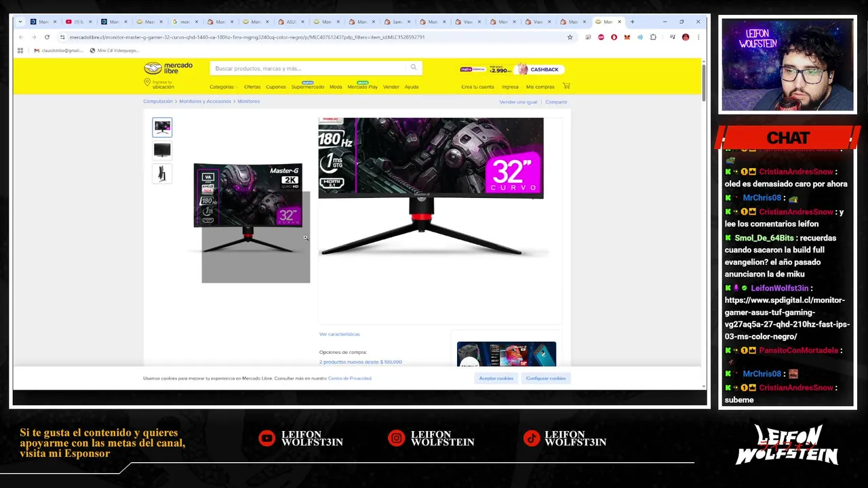
Task: Click Vender uno igual link
Action: tap(518, 102)
